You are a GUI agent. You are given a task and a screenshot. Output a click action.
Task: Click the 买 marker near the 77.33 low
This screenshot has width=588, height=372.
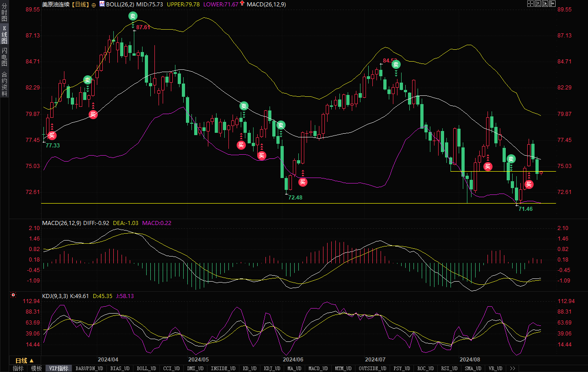click(x=52, y=135)
